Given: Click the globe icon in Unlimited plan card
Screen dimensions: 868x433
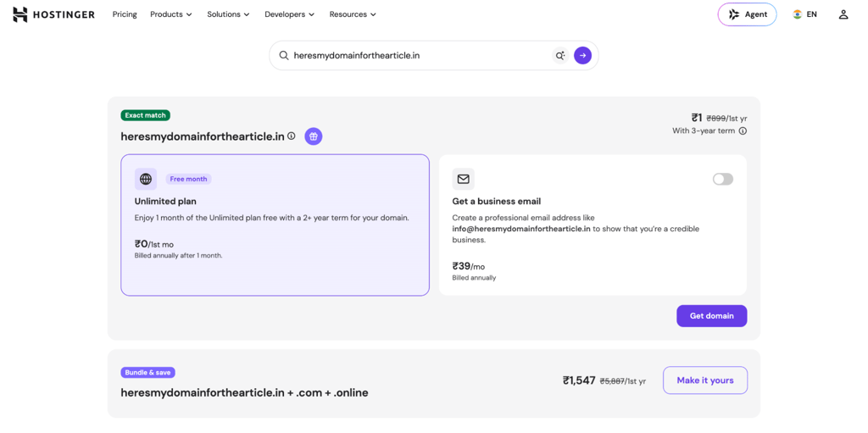Looking at the screenshot, I should [146, 179].
